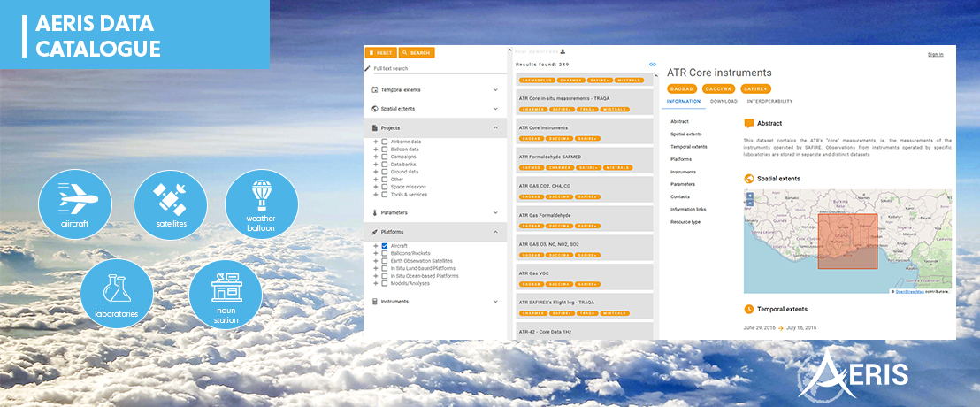Expand the Models/Analyses tree node

[x=376, y=283]
